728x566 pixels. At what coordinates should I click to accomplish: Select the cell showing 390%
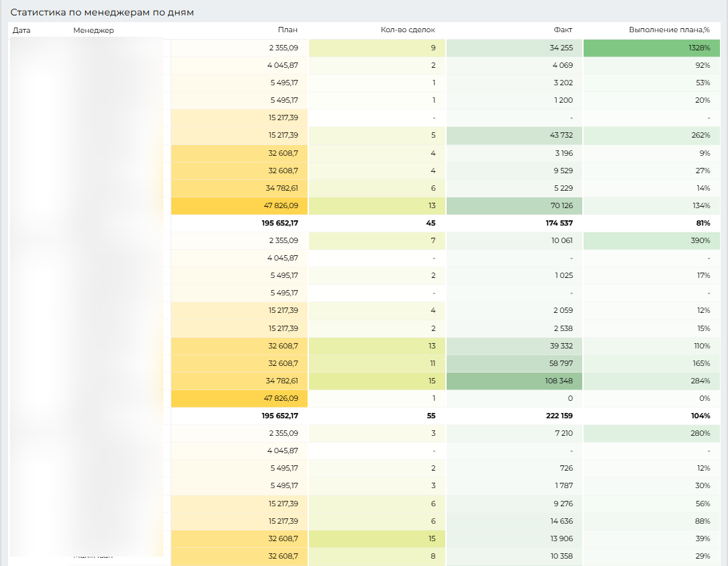(x=651, y=240)
